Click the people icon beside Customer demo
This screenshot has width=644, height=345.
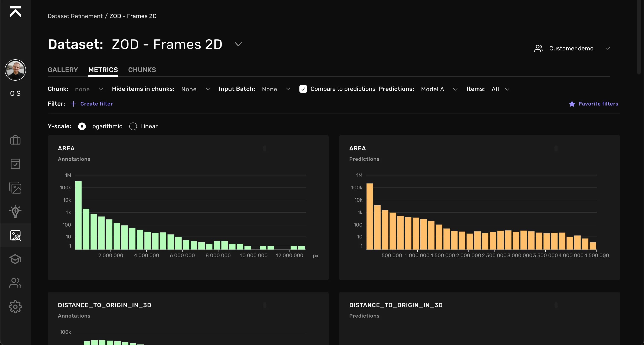[x=539, y=48]
